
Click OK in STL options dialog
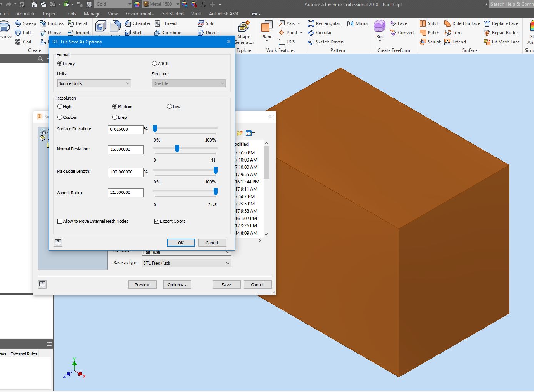(181, 243)
